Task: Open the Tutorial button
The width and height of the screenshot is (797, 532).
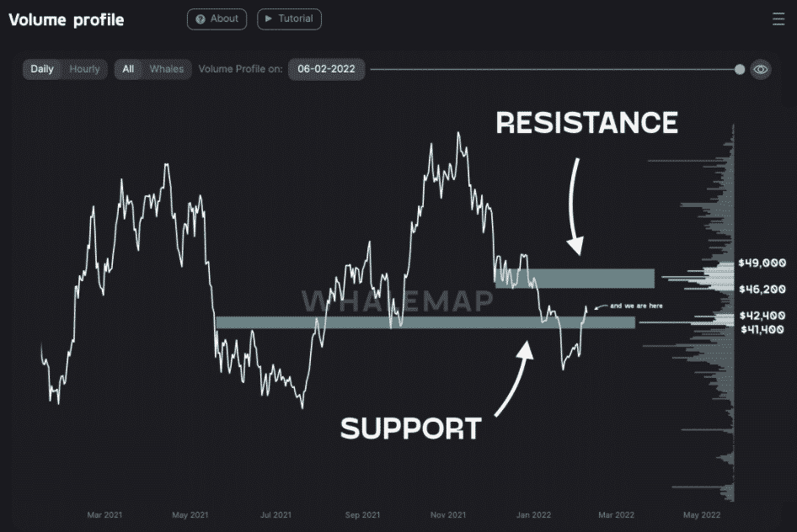Action: coord(289,19)
